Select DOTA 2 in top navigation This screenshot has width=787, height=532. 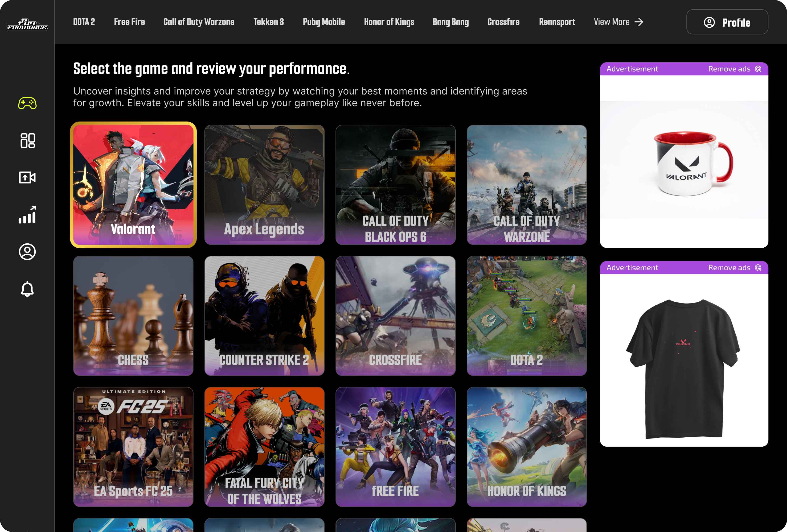point(84,22)
